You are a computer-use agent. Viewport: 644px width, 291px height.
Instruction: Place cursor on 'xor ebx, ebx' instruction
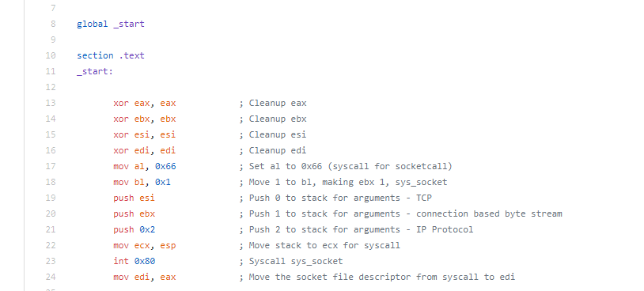click(145, 119)
